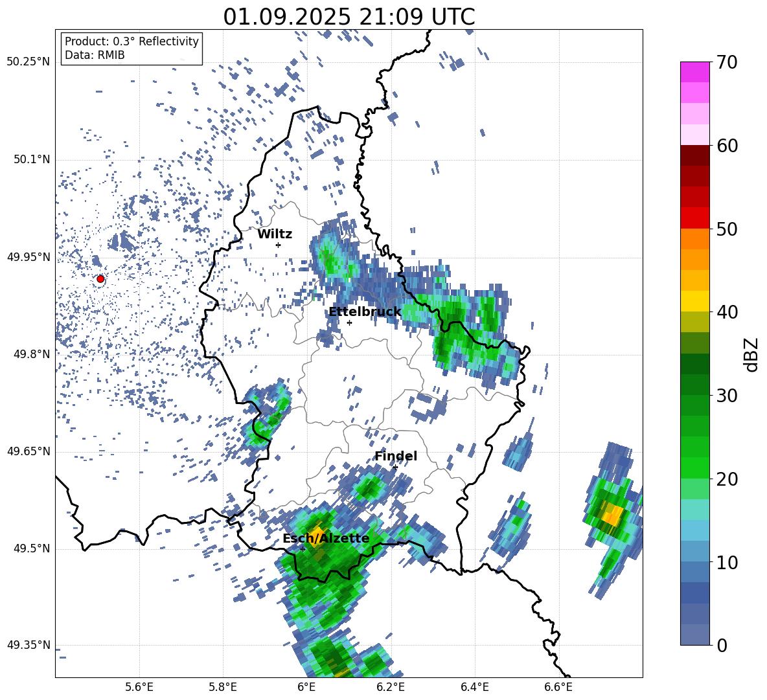This screenshot has height=700, width=767.
Task: Click the 6.6°E longitude label
Action: click(558, 687)
